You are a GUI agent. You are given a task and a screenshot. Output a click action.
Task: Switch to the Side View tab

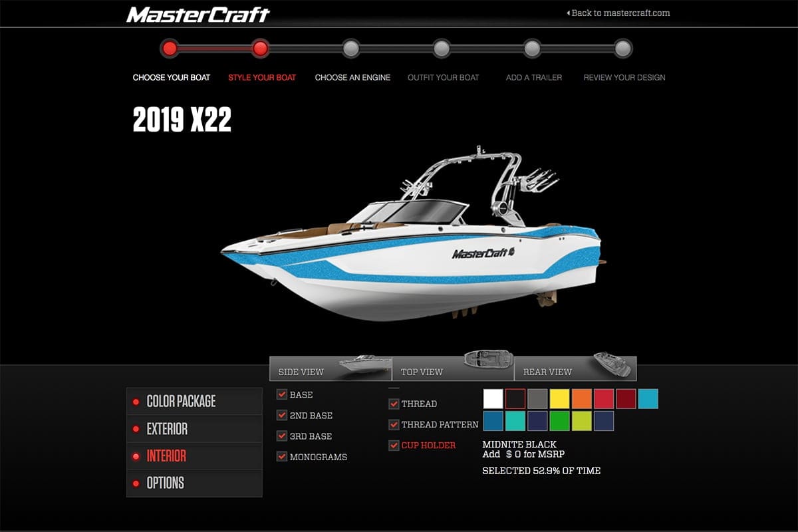[x=331, y=368]
